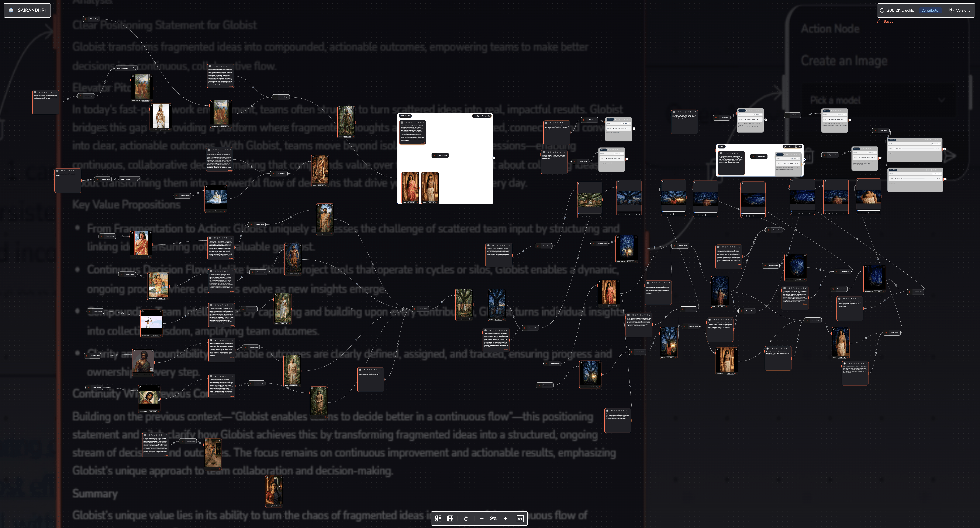Zoom out with the minus button
The height and width of the screenshot is (528, 980).
pos(482,518)
